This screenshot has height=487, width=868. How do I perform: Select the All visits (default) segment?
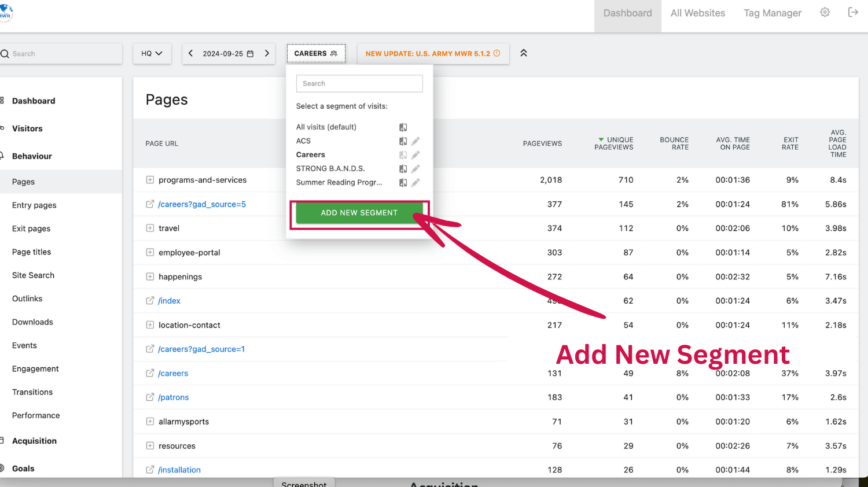pos(326,127)
